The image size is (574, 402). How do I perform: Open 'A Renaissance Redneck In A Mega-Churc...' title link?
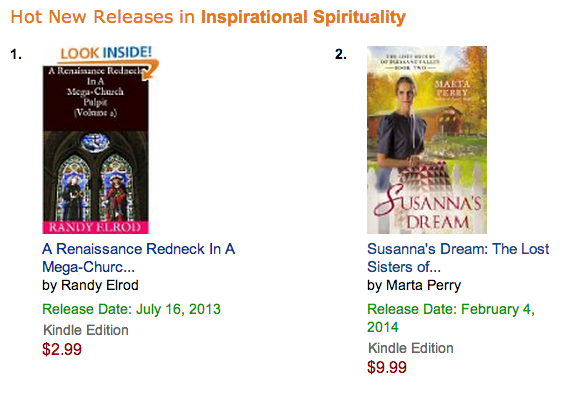138,258
